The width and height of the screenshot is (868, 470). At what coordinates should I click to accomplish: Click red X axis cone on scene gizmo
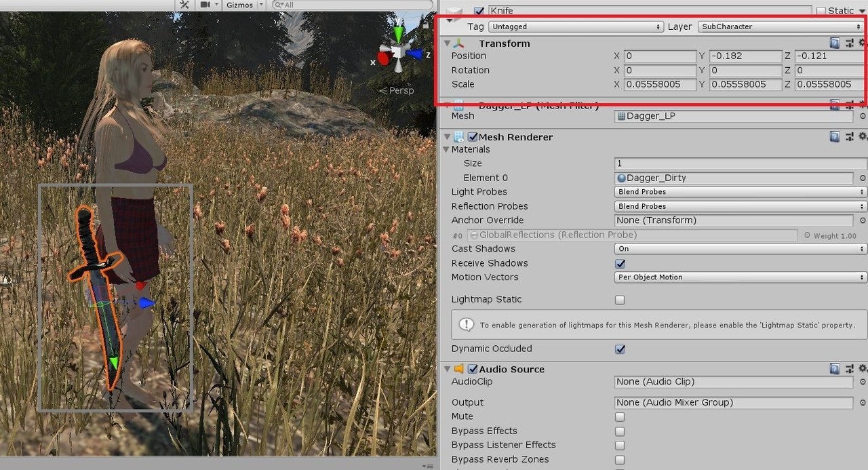click(x=384, y=59)
